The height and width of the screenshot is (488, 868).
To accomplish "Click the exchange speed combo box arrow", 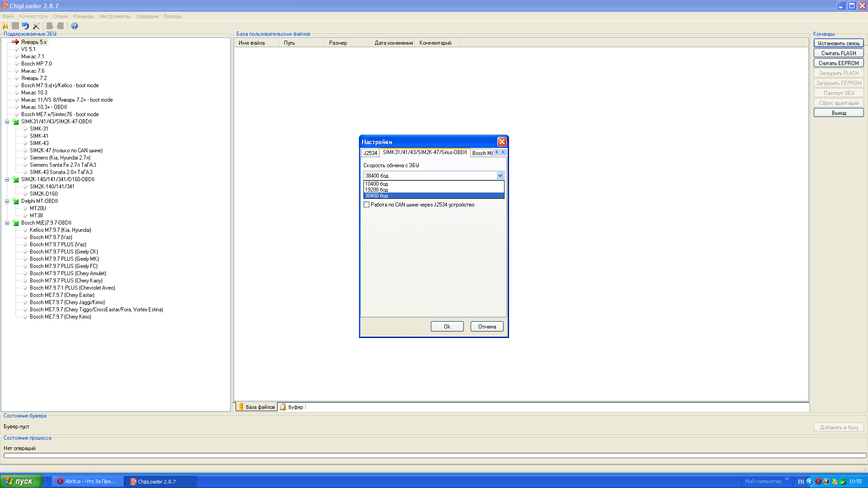I will [500, 176].
